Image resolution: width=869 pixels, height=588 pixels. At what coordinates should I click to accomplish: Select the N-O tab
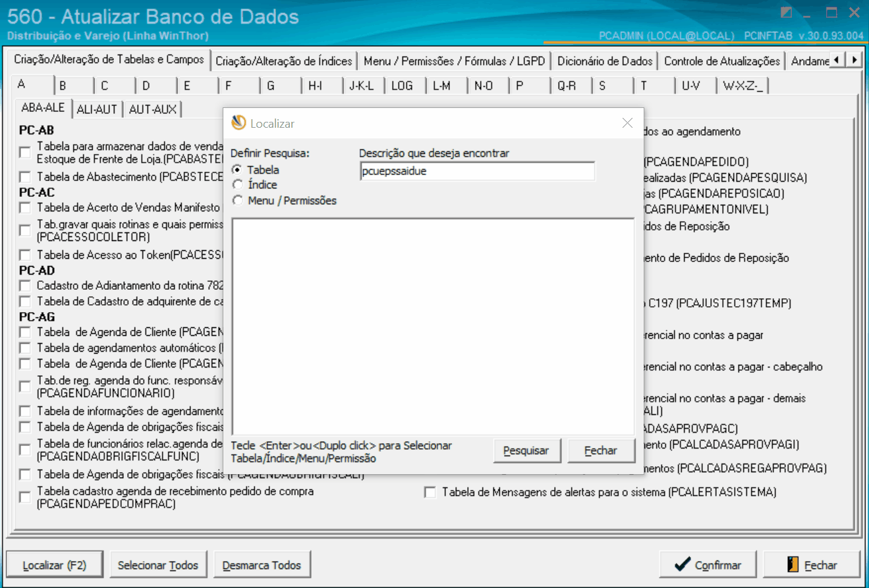point(488,86)
